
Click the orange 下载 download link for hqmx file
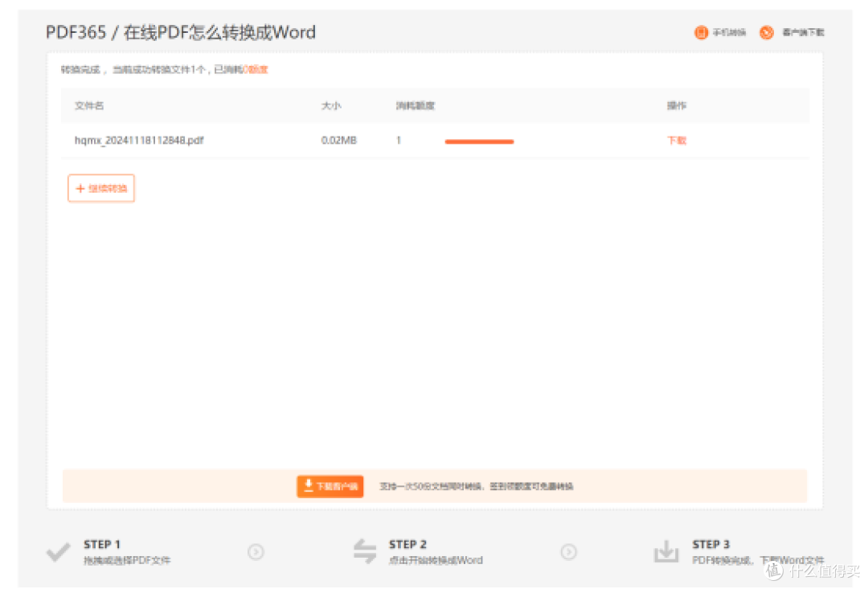point(677,141)
